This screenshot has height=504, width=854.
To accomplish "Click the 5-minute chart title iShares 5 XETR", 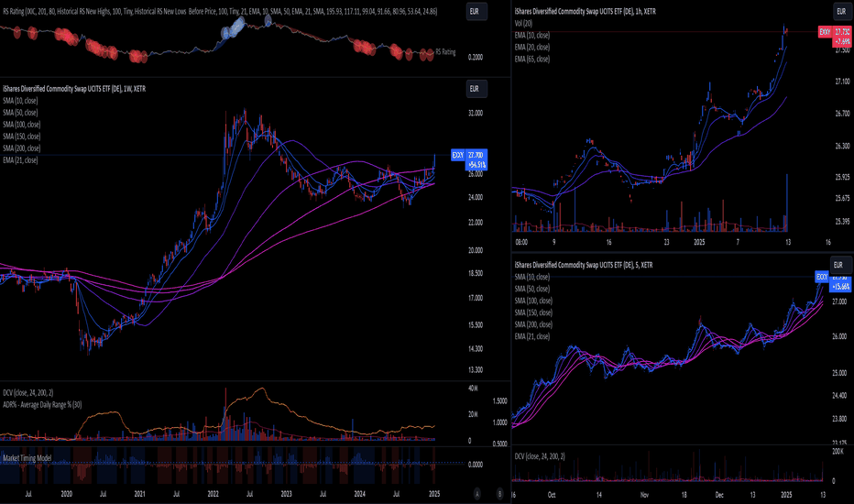I will [x=584, y=266].
